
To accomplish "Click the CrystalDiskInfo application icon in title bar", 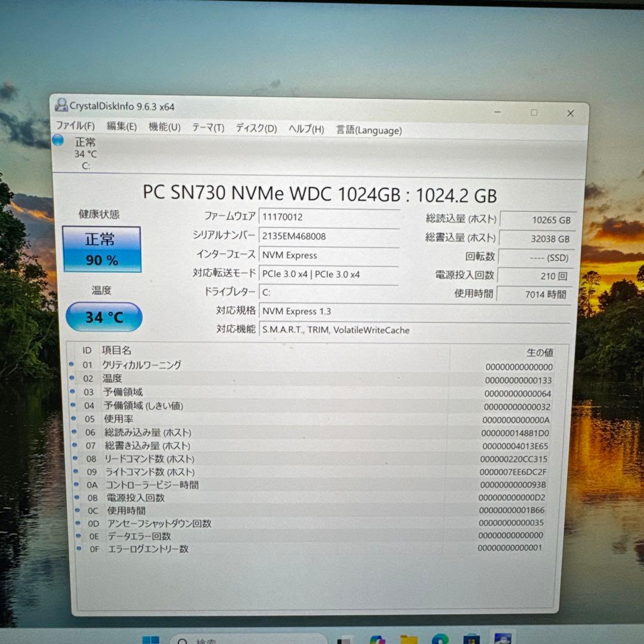I will [x=62, y=104].
